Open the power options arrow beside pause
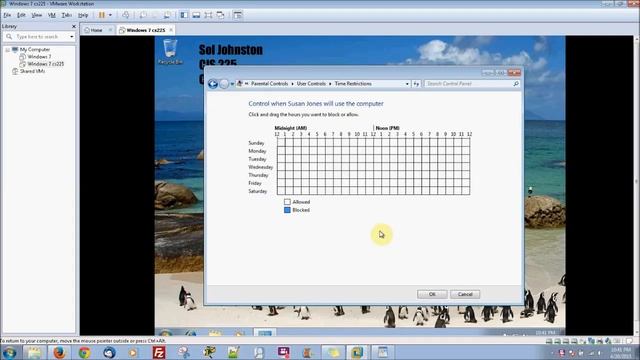 110,15
